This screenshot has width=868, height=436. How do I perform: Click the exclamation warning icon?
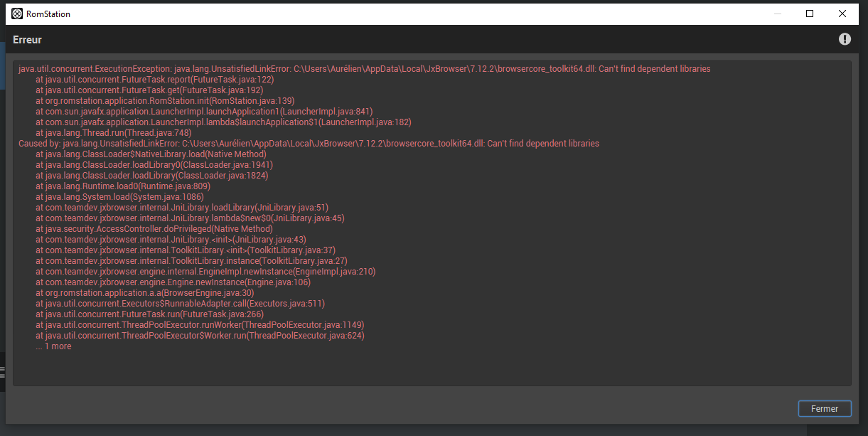tap(845, 39)
